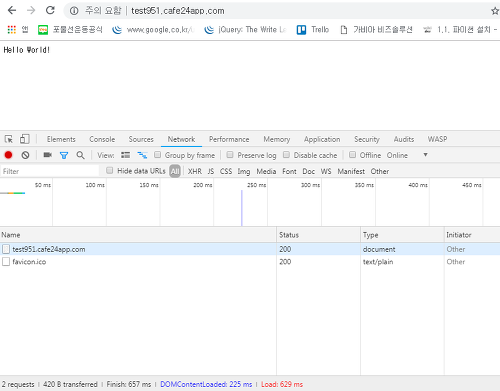Bookmark page with the star icon
This screenshot has width=500, height=391.
pyautogui.click(x=495, y=11)
